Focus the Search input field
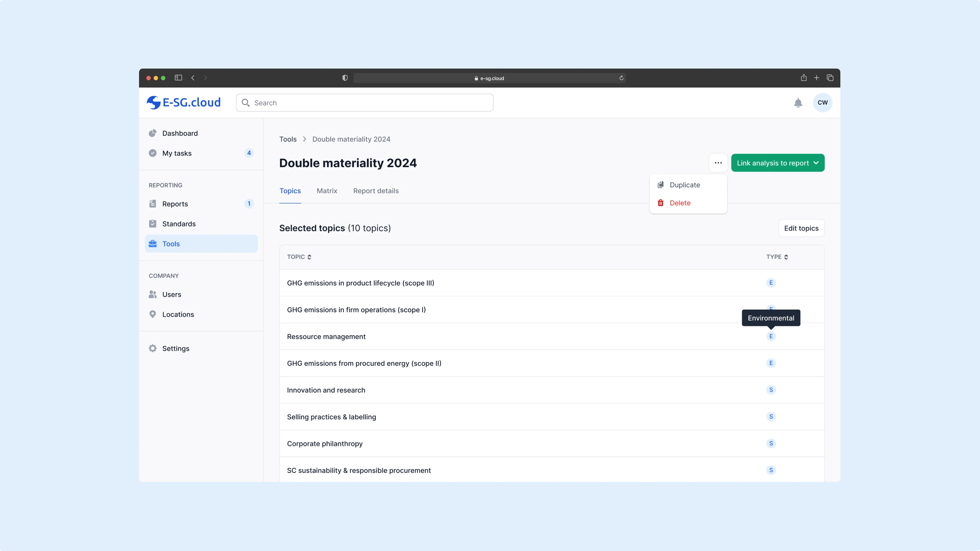This screenshot has height=551, width=980. [365, 103]
